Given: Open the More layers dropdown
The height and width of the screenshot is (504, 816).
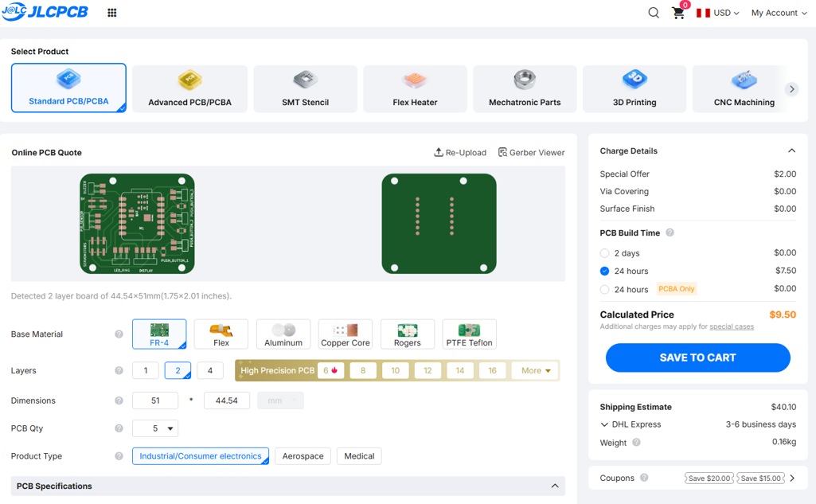Looking at the screenshot, I should pos(535,370).
